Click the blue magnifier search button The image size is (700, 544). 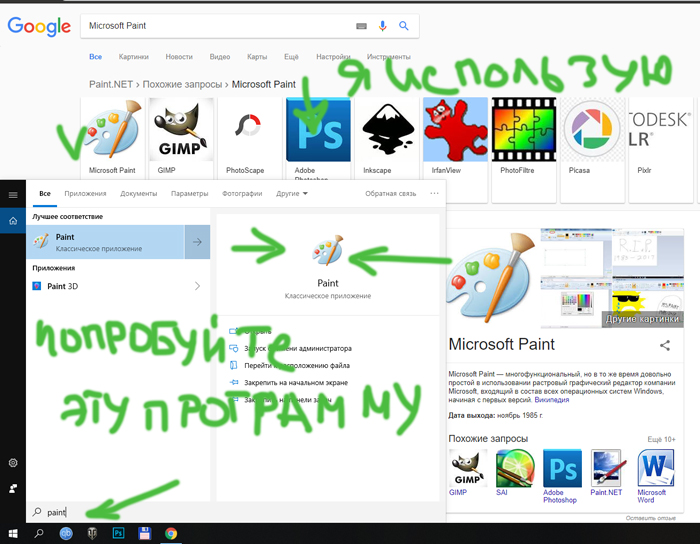(404, 26)
